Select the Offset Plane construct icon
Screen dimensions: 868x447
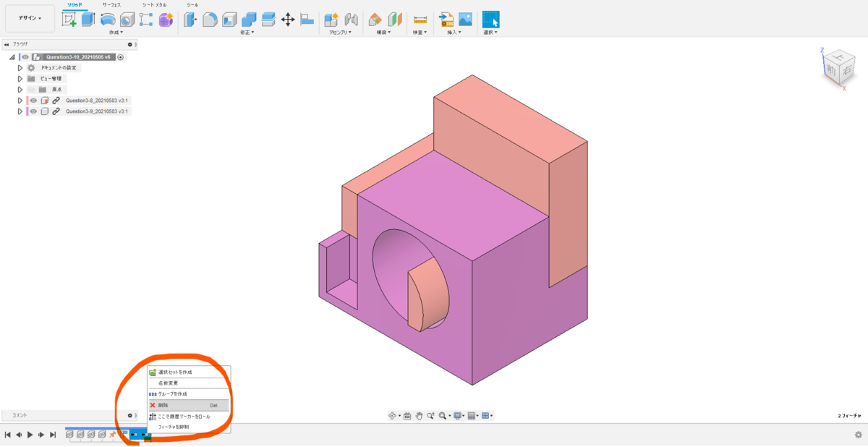(x=375, y=20)
